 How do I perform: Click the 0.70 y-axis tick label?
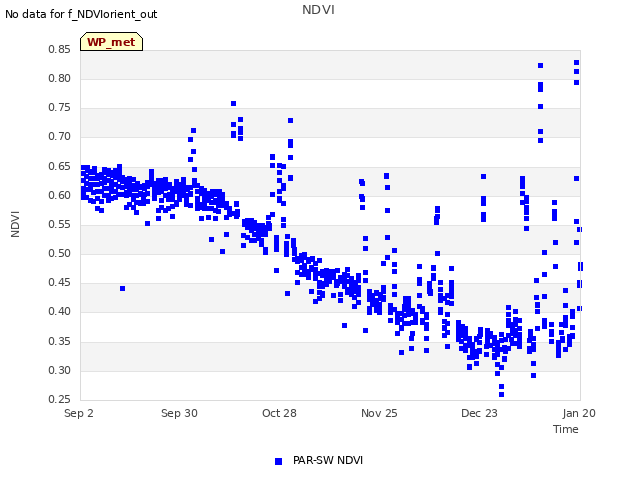tap(60, 136)
